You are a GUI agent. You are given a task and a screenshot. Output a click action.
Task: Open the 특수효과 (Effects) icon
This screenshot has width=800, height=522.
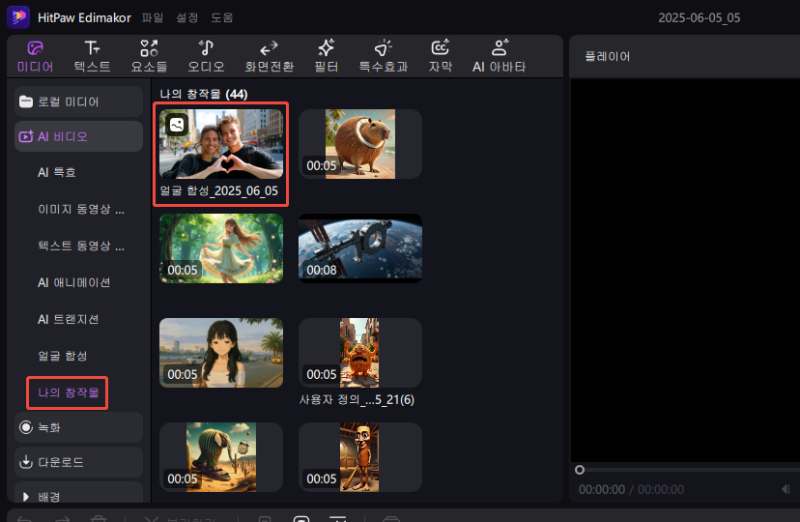(383, 48)
